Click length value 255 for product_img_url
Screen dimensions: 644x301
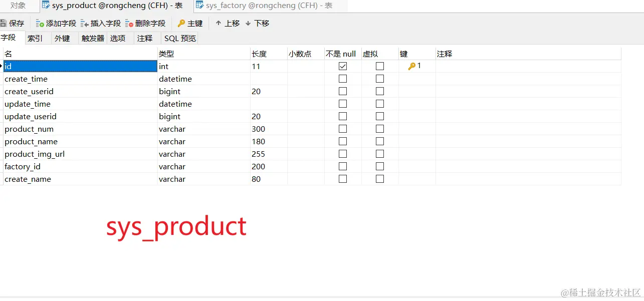point(259,154)
